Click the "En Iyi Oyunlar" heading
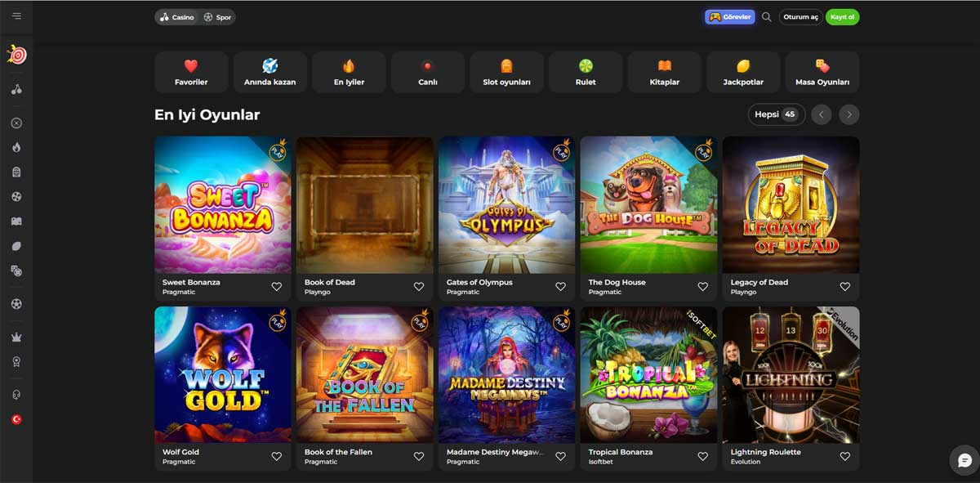The height and width of the screenshot is (483, 980). coord(207,114)
